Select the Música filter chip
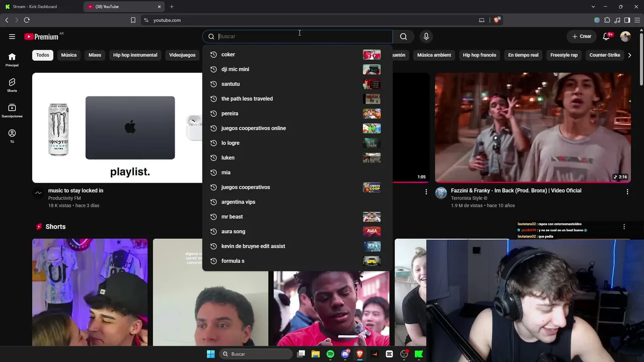The height and width of the screenshot is (362, 644). (69, 55)
